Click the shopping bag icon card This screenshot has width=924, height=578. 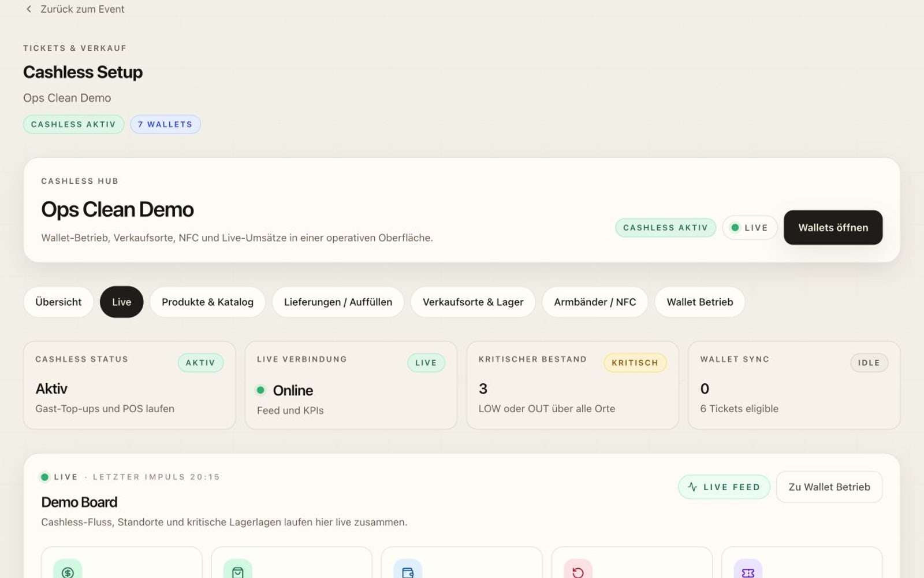[292, 562]
